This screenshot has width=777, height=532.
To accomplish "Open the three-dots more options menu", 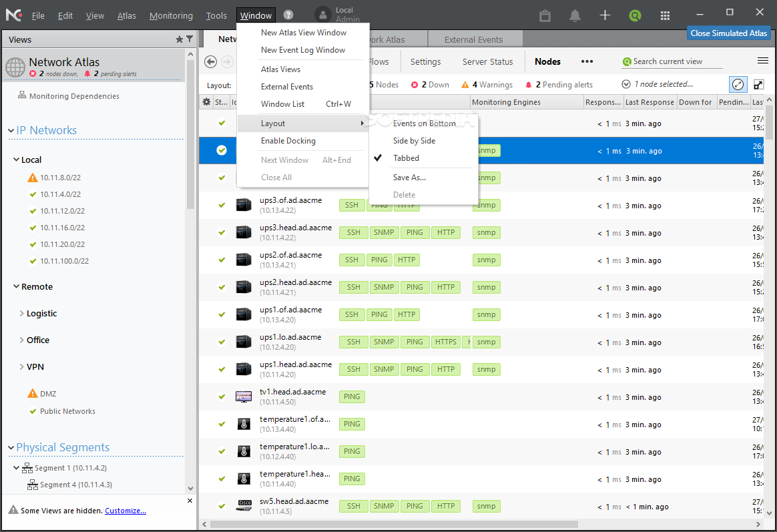I will (x=587, y=61).
